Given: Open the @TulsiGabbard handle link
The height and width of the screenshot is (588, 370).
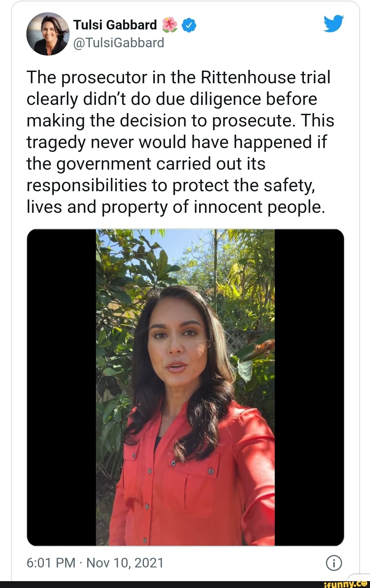Looking at the screenshot, I should pos(119,43).
